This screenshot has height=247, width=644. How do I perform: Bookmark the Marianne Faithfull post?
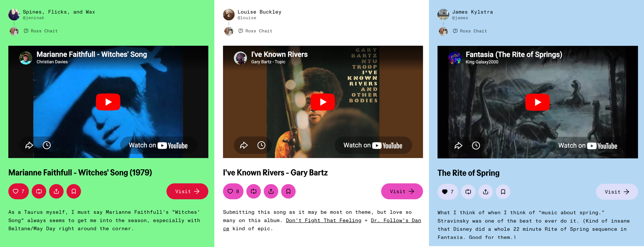74,191
